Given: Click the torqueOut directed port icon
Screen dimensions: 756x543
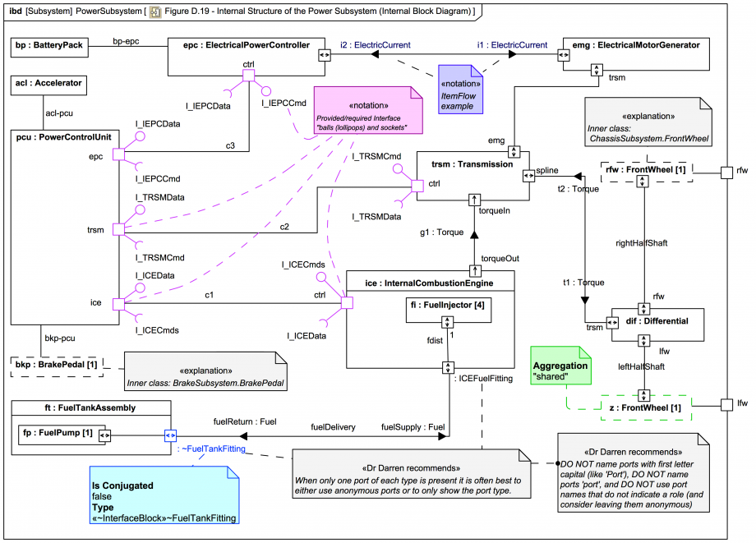Looking at the screenshot, I should click(475, 271).
